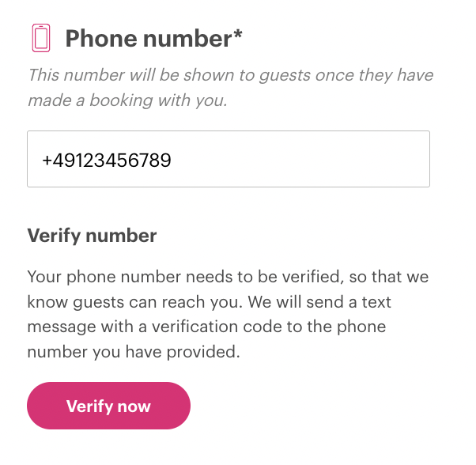Focus the phone number input field
The image size is (476, 465).
pos(229,159)
